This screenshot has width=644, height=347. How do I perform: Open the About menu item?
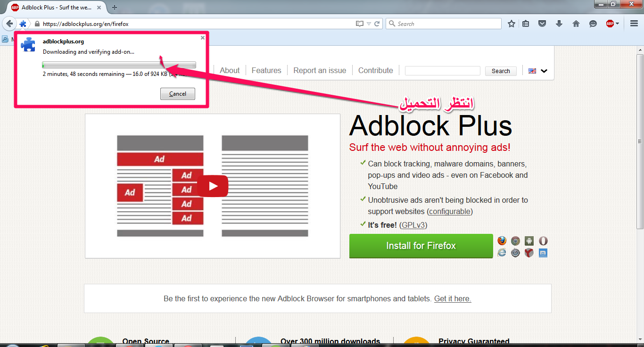tap(230, 71)
